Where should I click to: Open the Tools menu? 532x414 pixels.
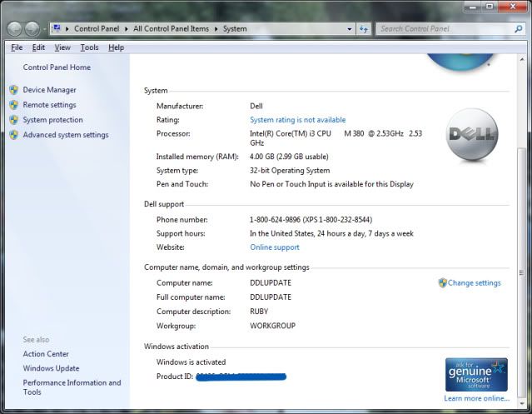pyautogui.click(x=89, y=47)
